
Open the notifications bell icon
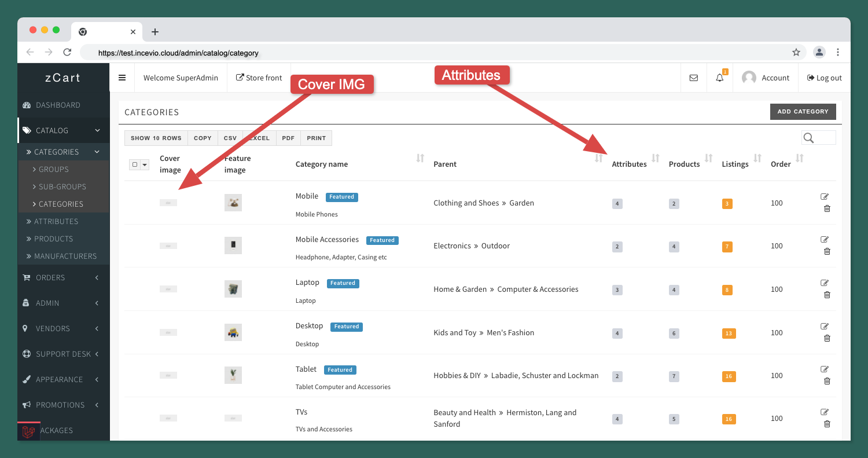coord(719,78)
